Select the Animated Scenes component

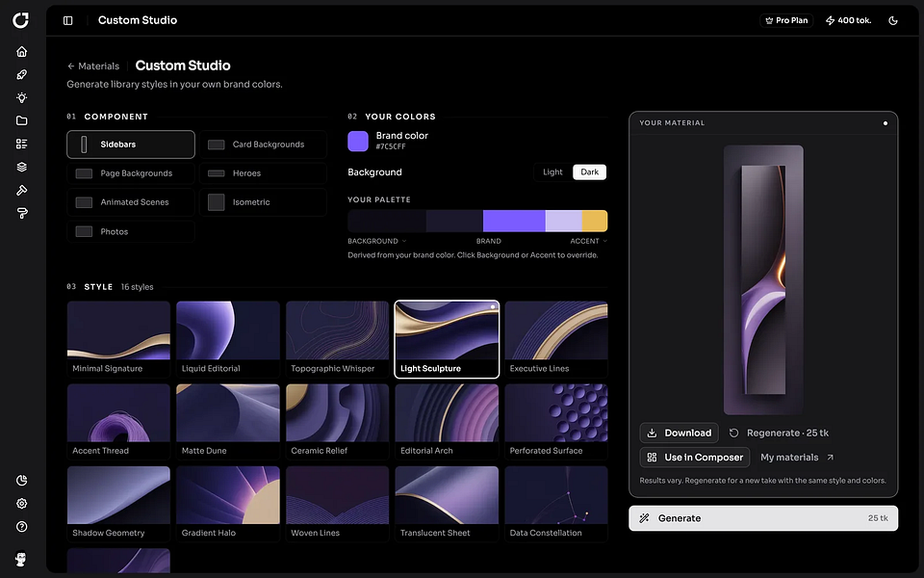[131, 202]
